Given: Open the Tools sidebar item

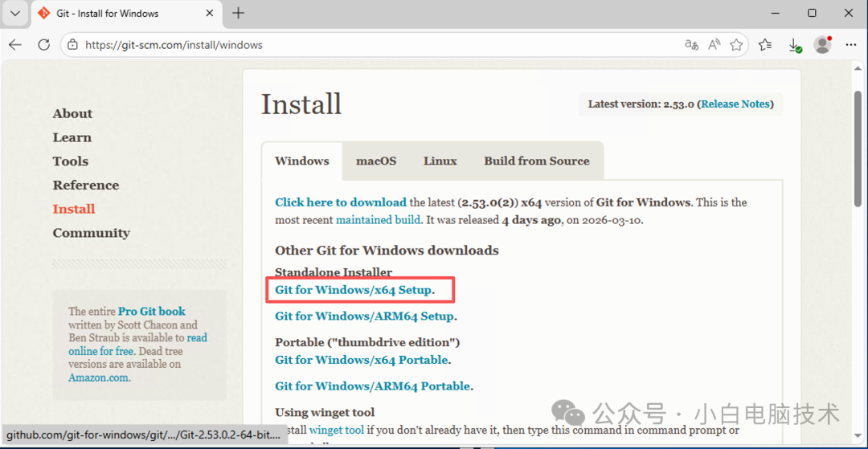Looking at the screenshot, I should click(70, 161).
